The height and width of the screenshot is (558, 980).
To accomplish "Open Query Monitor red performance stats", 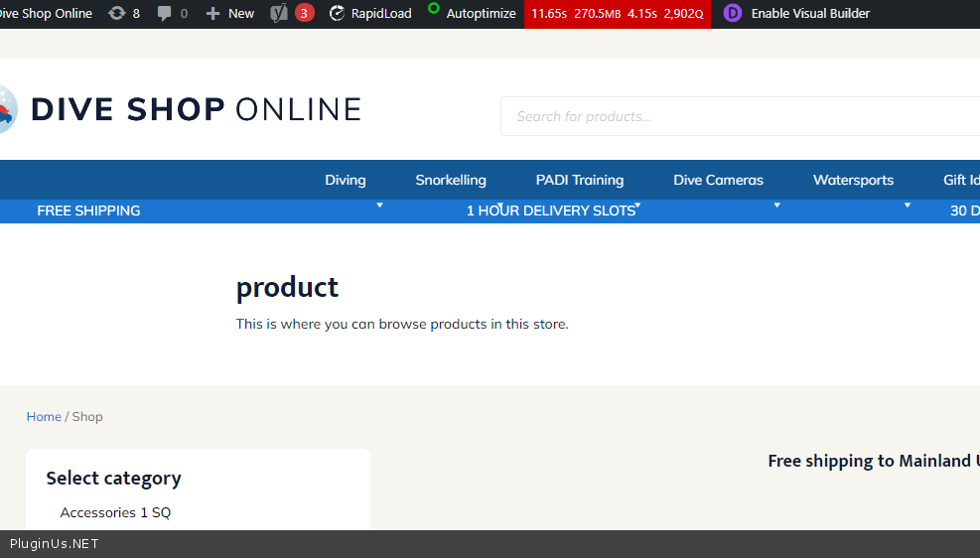I will pos(617,14).
